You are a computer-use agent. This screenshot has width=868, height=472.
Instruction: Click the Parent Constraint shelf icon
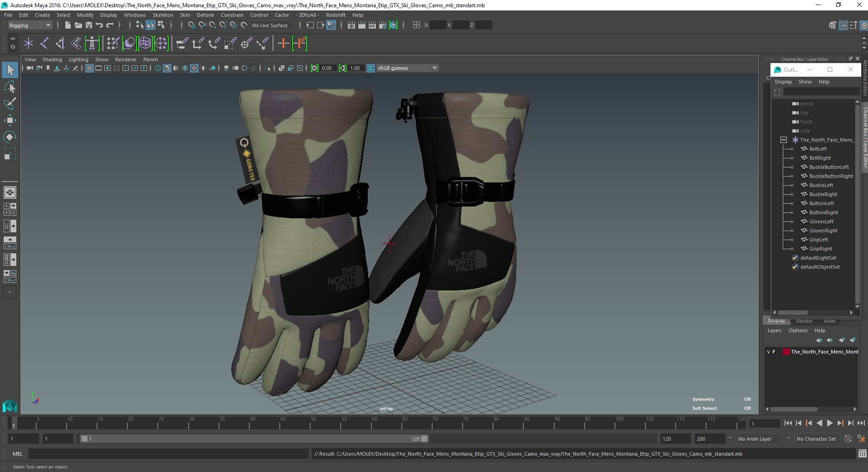(x=182, y=44)
